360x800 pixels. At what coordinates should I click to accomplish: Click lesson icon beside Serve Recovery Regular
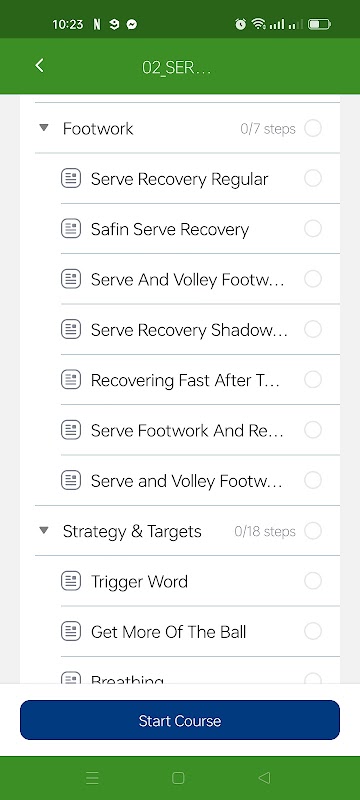click(x=71, y=179)
